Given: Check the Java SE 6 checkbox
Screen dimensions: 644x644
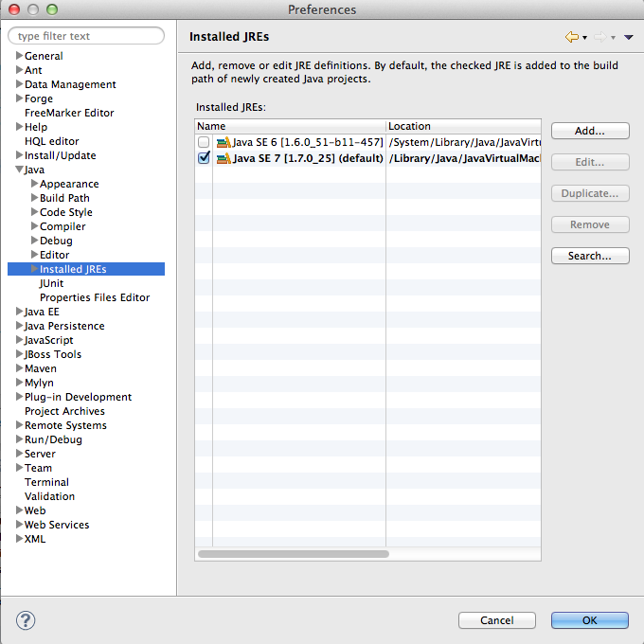Looking at the screenshot, I should (x=204, y=142).
